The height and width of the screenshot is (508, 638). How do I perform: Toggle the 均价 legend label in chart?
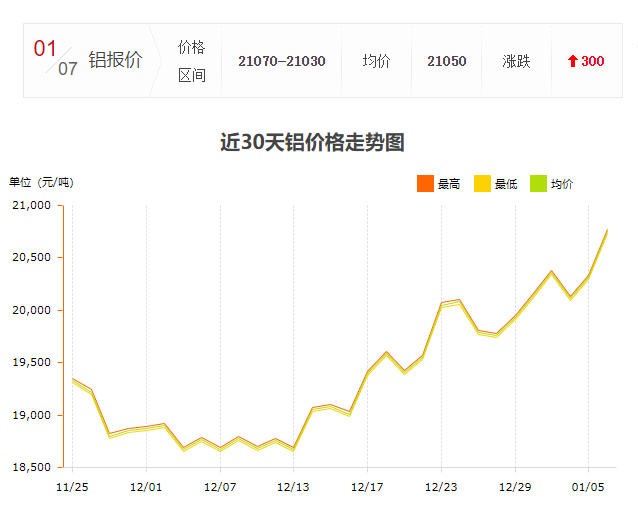click(562, 184)
